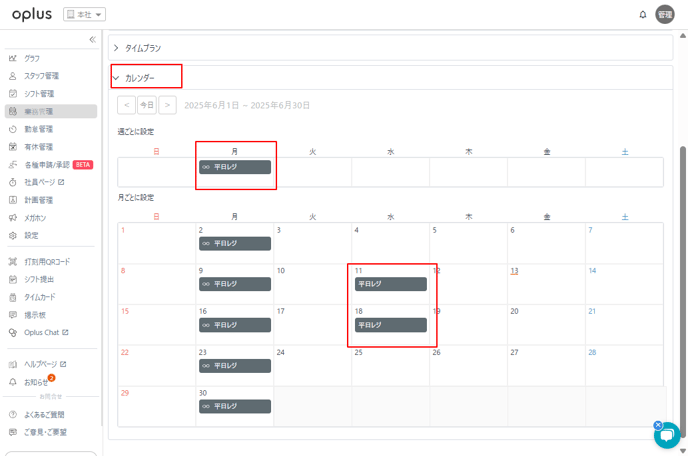Open 打刻用QRコード page
The width and height of the screenshot is (688, 456).
45,262
